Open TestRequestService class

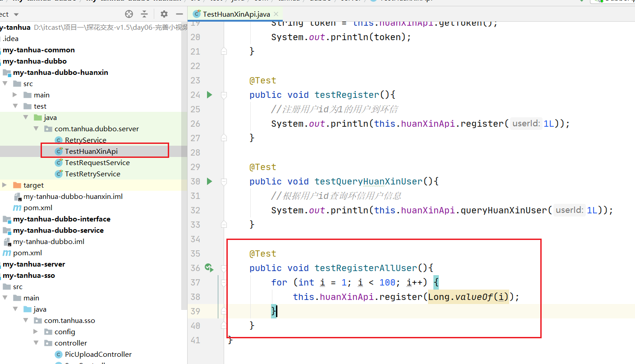click(x=97, y=162)
